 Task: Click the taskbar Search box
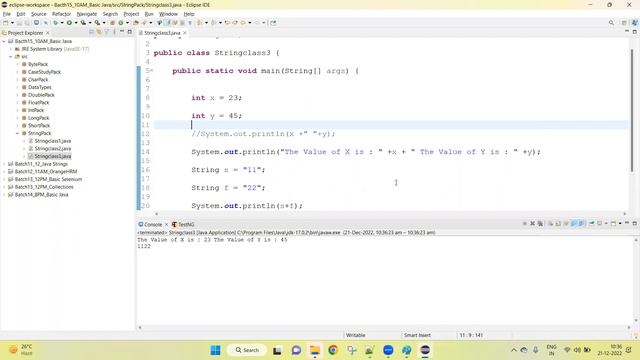247,350
